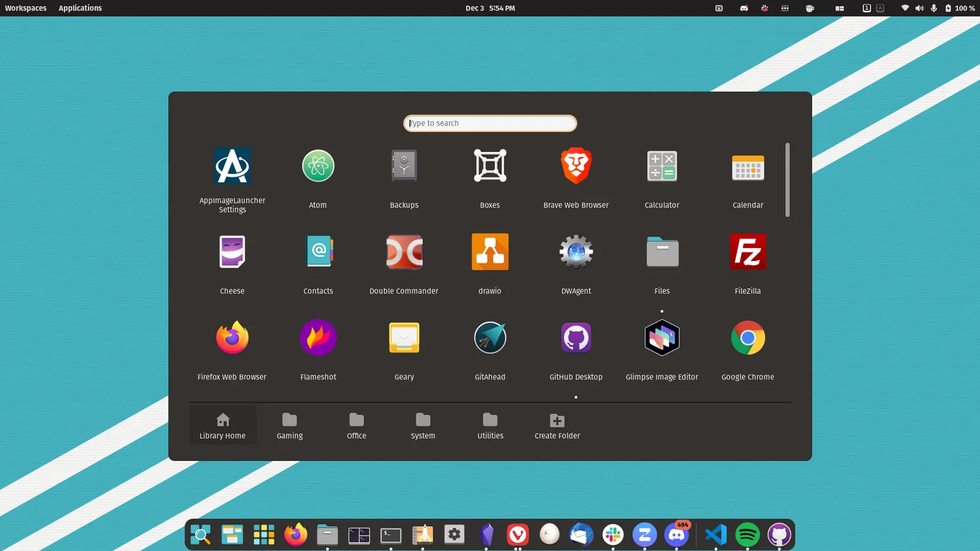Screen dimensions: 980x551
Task: Select the Office folder
Action: point(356,426)
